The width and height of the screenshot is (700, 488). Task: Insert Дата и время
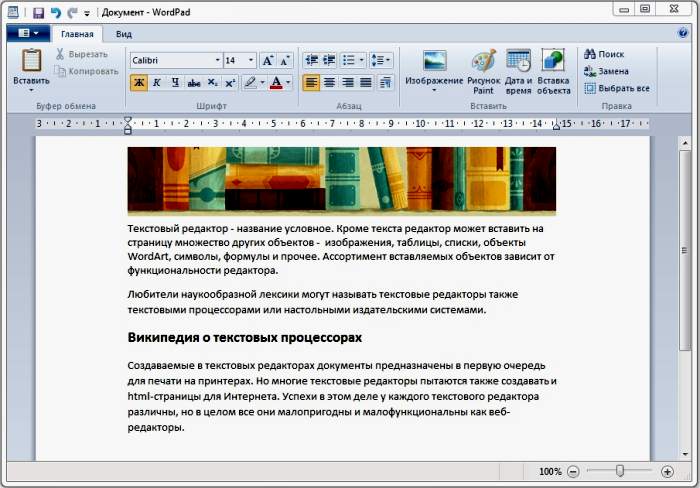pyautogui.click(x=518, y=71)
